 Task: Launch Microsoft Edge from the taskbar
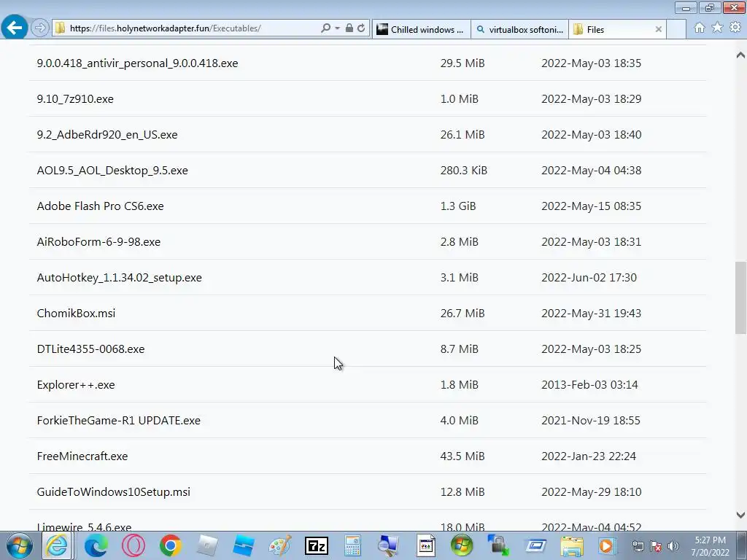96,545
